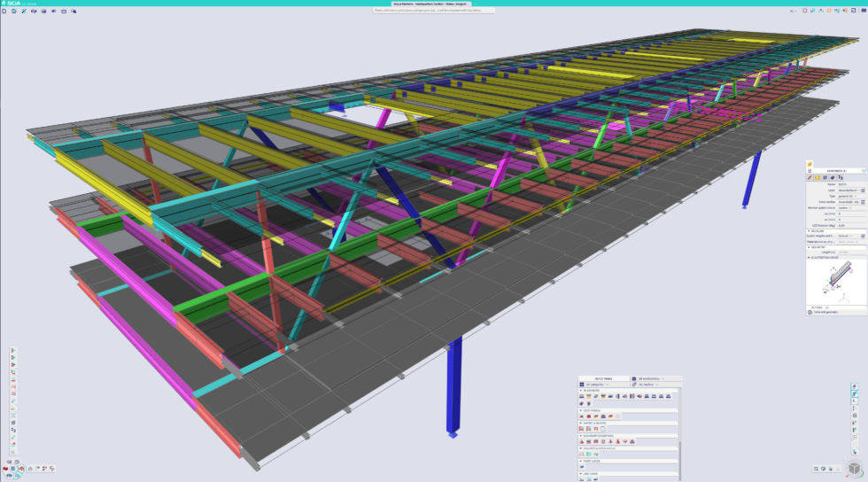The height and width of the screenshot is (482, 868).
Task: Click the Name field in properties panel
Action: click(848, 183)
